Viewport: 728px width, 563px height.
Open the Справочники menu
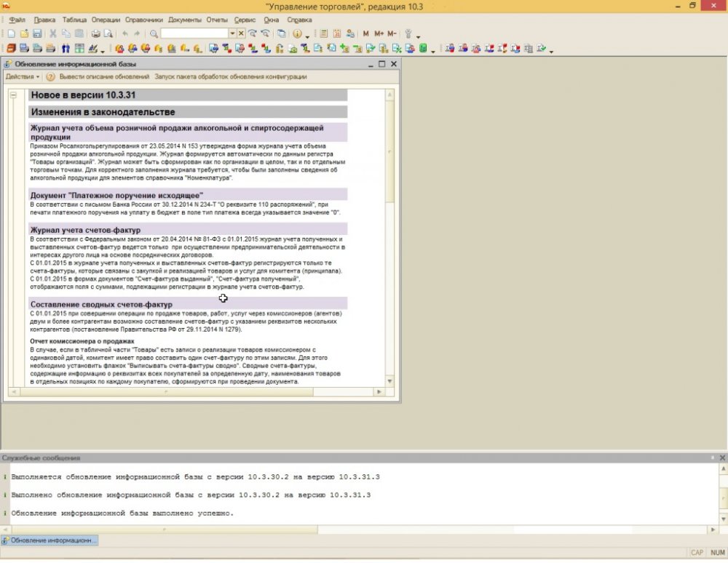pyautogui.click(x=144, y=20)
